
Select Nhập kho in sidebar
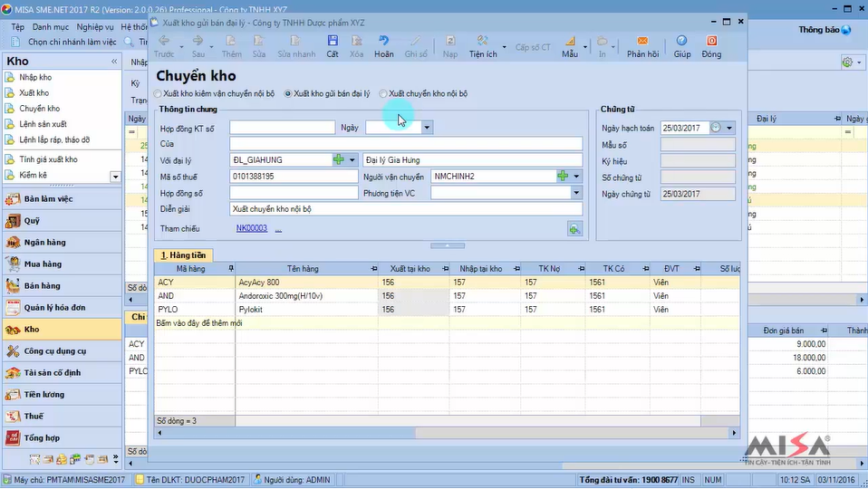pos(35,78)
